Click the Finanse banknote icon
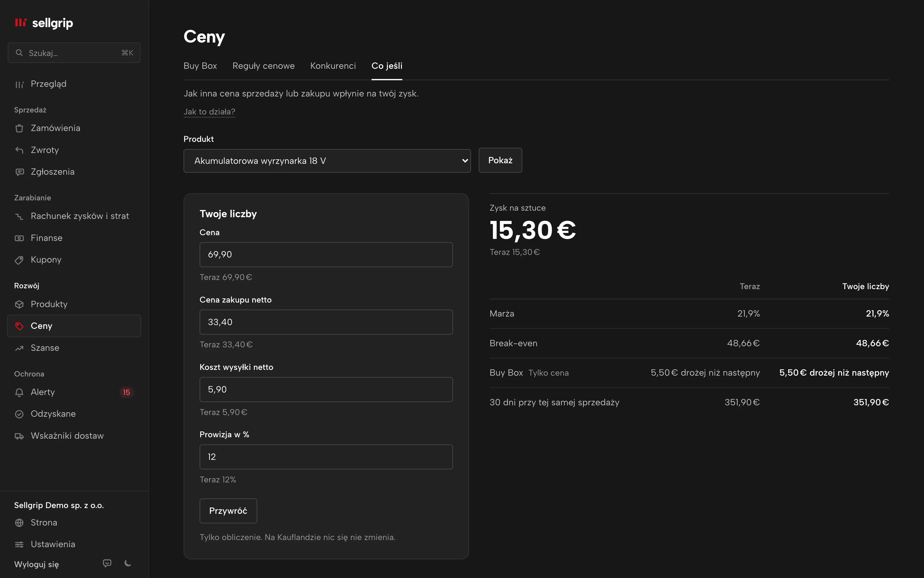 (19, 238)
